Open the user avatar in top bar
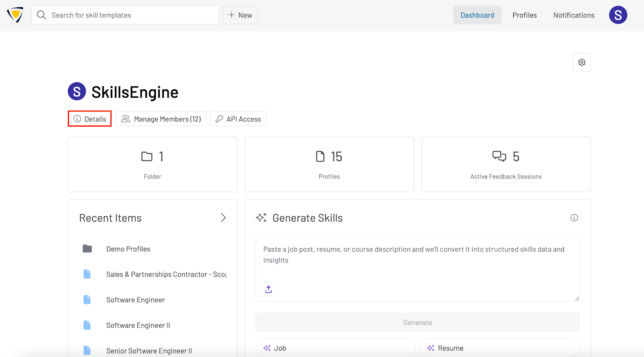 618,15
